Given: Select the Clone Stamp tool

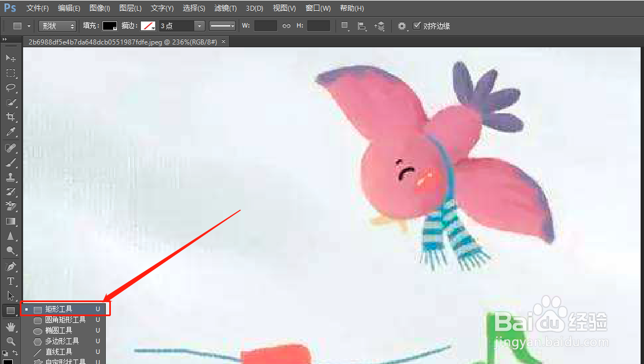Looking at the screenshot, I should (11, 177).
